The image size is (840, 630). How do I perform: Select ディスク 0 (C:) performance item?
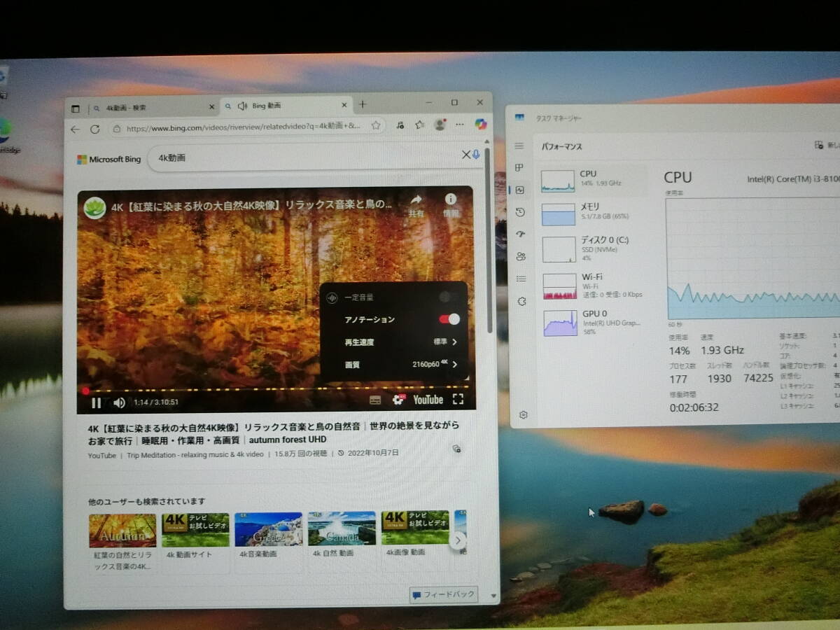pos(594,248)
